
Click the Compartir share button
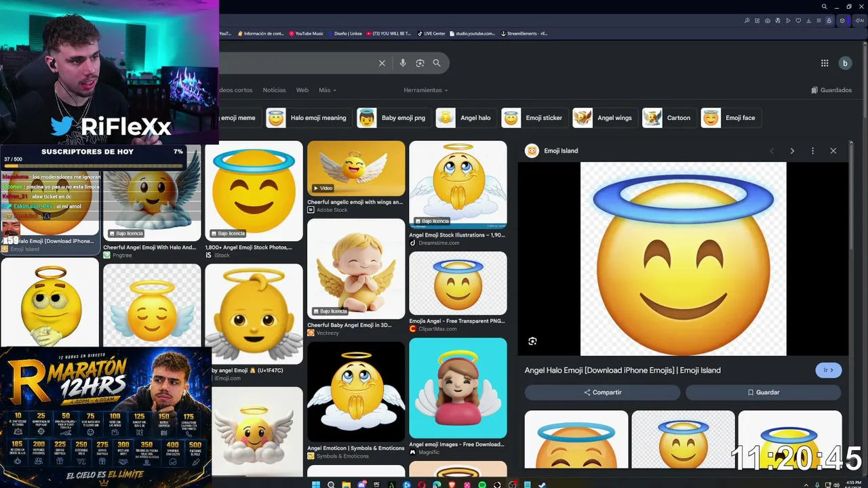[602, 392]
